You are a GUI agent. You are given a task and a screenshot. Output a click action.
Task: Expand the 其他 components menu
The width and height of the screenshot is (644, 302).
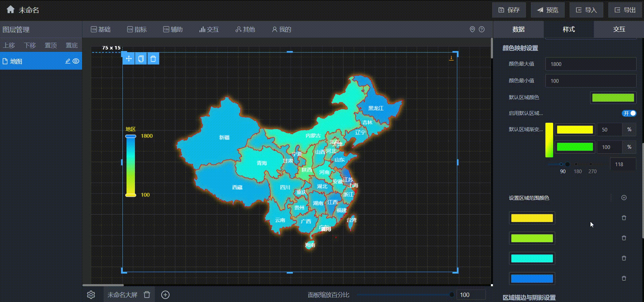tap(245, 30)
